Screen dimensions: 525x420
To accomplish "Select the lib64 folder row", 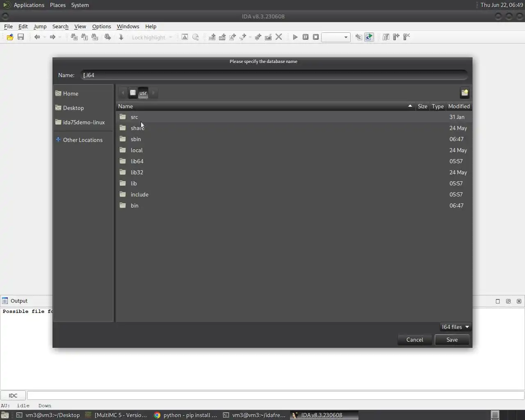I will click(294, 161).
